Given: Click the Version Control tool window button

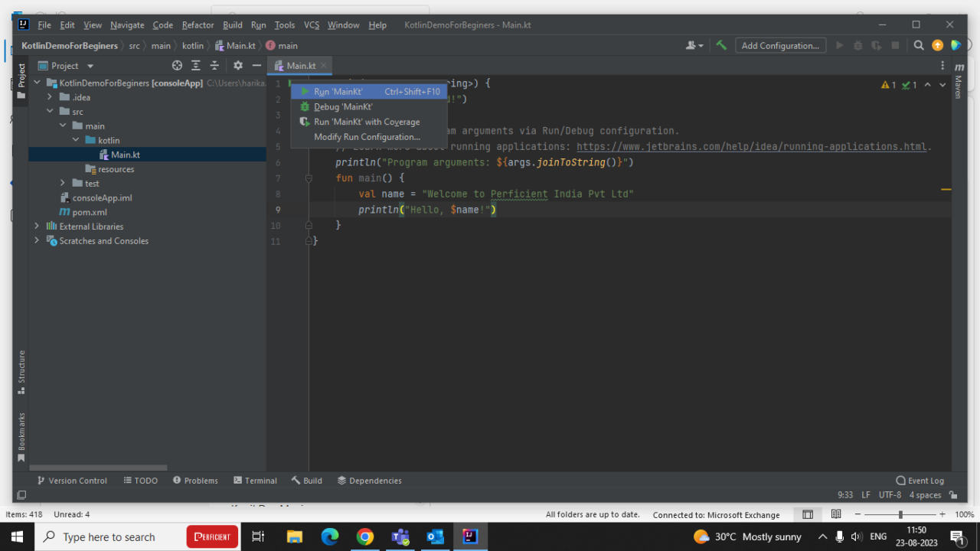Looking at the screenshot, I should (72, 480).
